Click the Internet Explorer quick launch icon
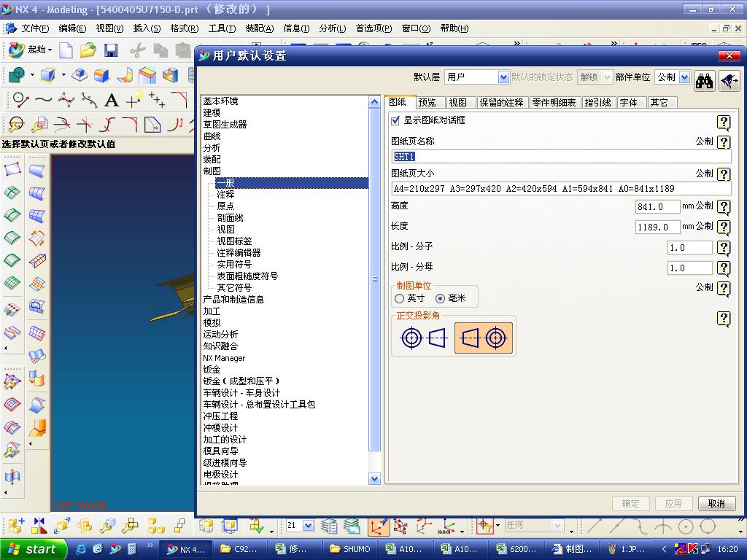747x560 pixels. coord(82,548)
